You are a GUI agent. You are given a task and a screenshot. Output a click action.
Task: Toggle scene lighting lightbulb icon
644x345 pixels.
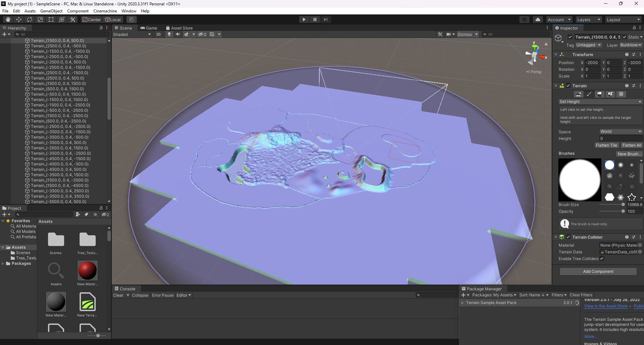pyautogui.click(x=169, y=34)
